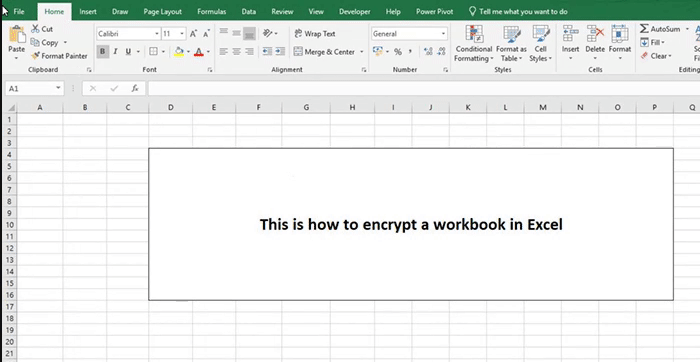Viewport: 700px width, 362px height.
Task: Click the Paste button
Action: pyautogui.click(x=17, y=42)
